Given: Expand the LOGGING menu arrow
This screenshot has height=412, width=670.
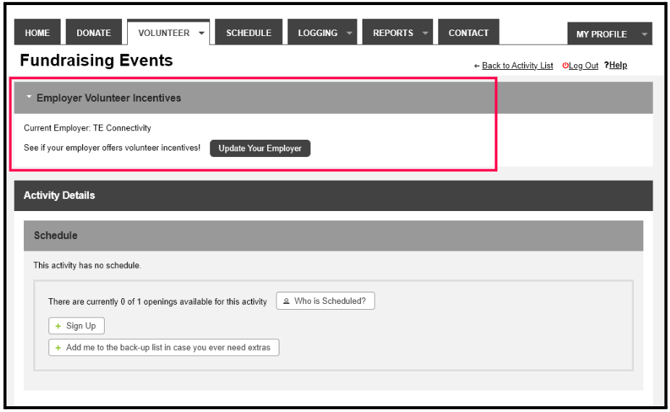Looking at the screenshot, I should (x=349, y=33).
